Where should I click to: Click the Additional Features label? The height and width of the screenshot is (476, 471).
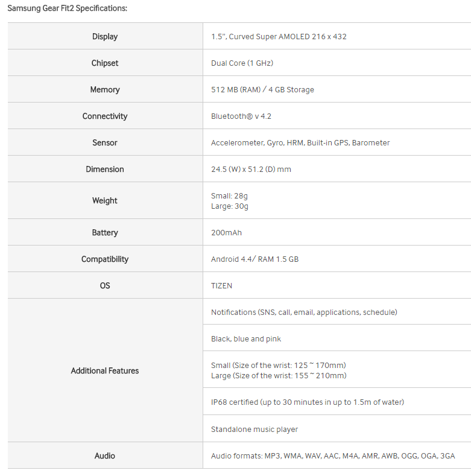105,371
